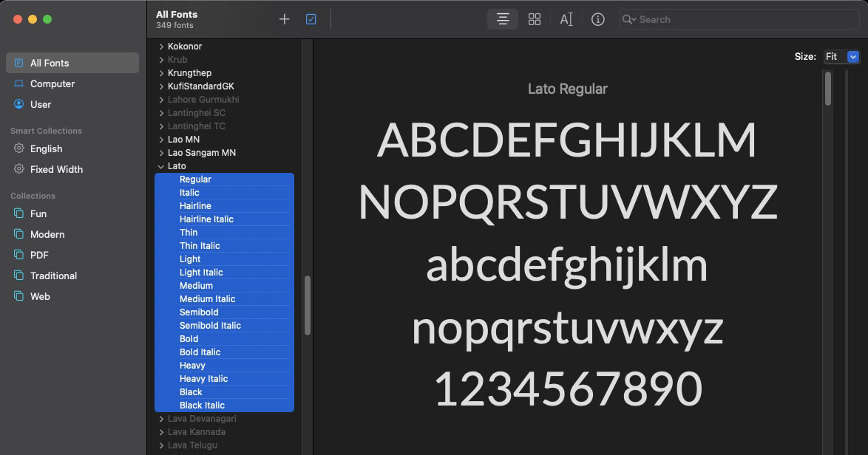Screen dimensions: 868x455
Task: Expand the Lahore Gurmukhi font family
Action: [161, 100]
